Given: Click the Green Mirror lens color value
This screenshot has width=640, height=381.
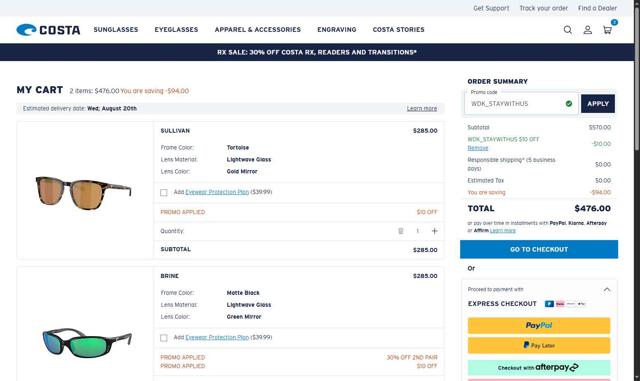Looking at the screenshot, I should (x=244, y=317).
